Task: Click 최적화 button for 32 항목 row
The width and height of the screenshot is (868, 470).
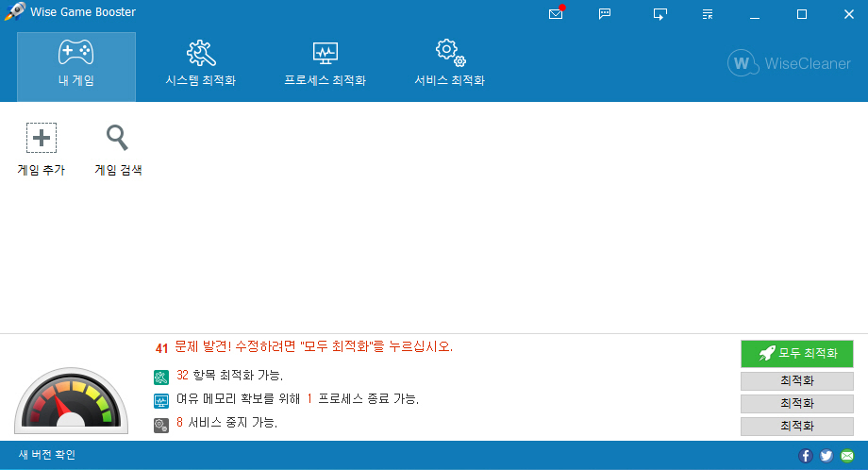Action: [x=796, y=381]
